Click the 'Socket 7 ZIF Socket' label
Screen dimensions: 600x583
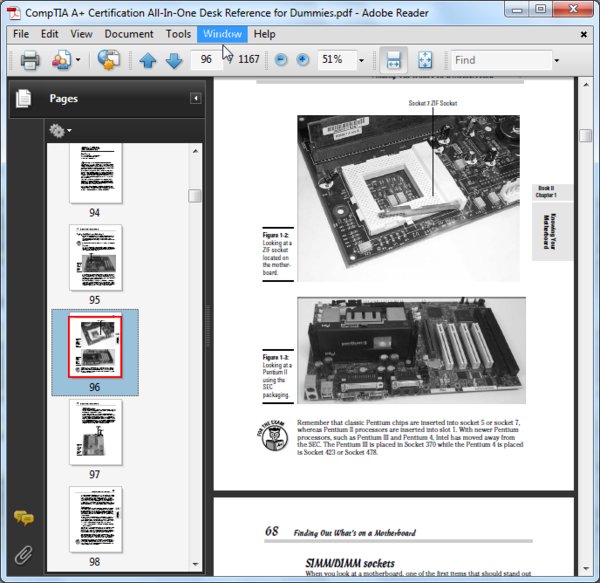point(433,103)
